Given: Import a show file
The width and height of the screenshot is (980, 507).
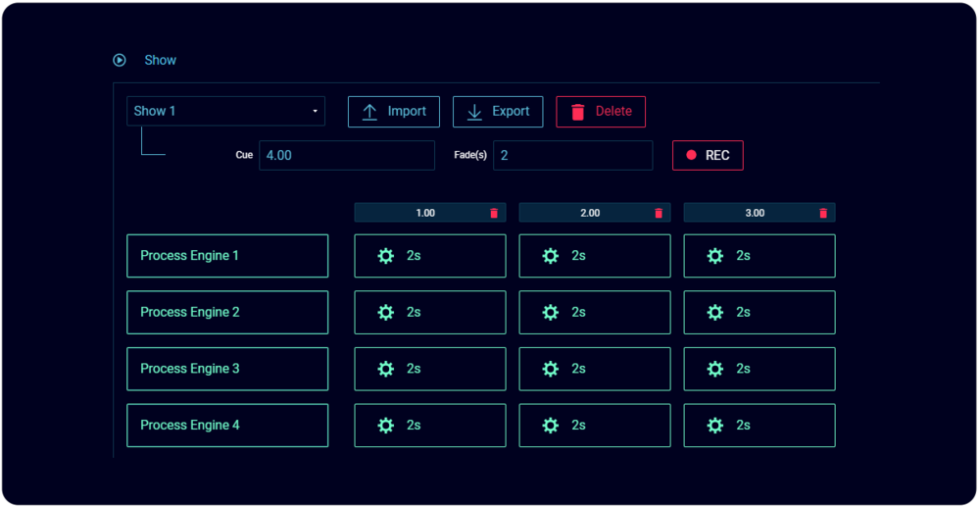Looking at the screenshot, I should (x=394, y=112).
